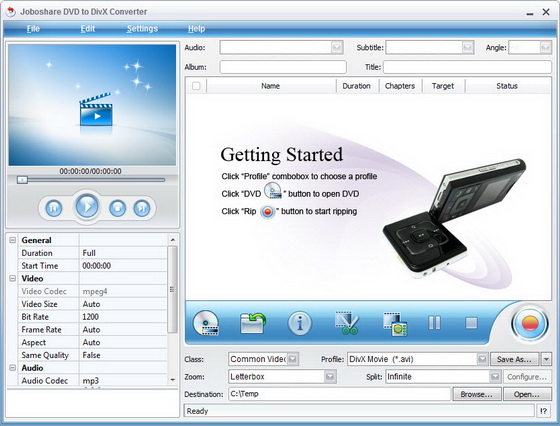Open the Audio track dropdown

(x=336, y=47)
